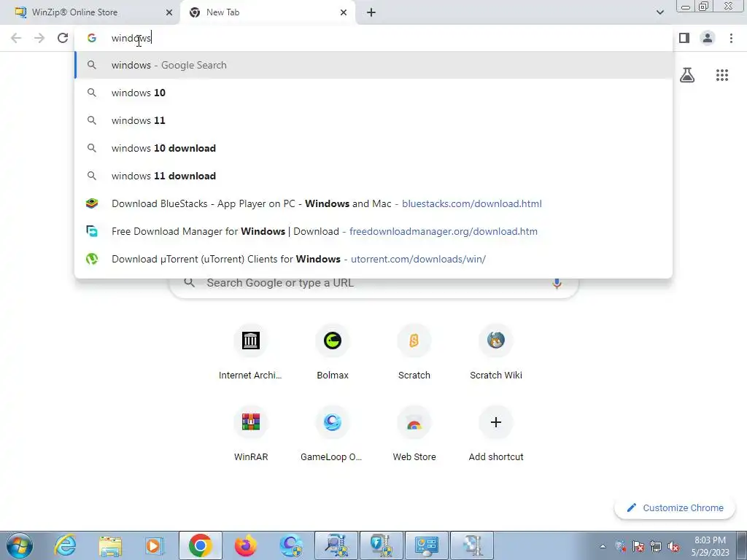Pick the 'windows 11 download' suggestion
Viewport: 747px width, 560px height.
point(373,176)
